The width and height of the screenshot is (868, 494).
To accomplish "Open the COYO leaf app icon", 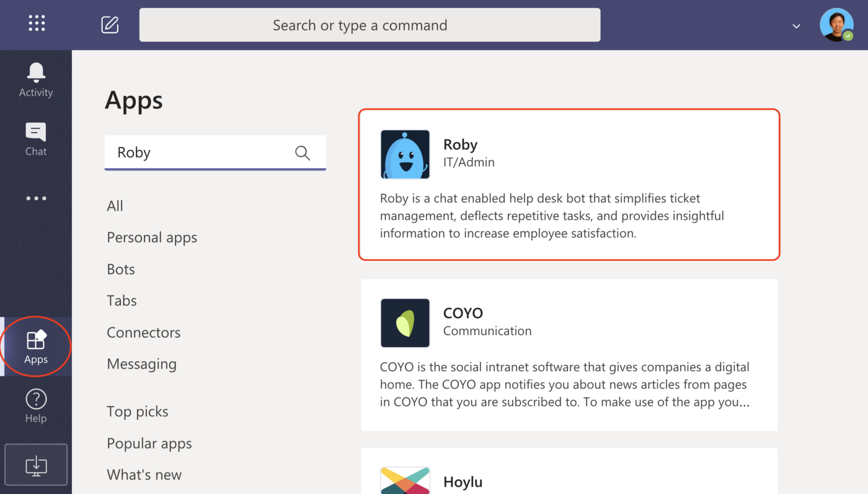I will (405, 323).
